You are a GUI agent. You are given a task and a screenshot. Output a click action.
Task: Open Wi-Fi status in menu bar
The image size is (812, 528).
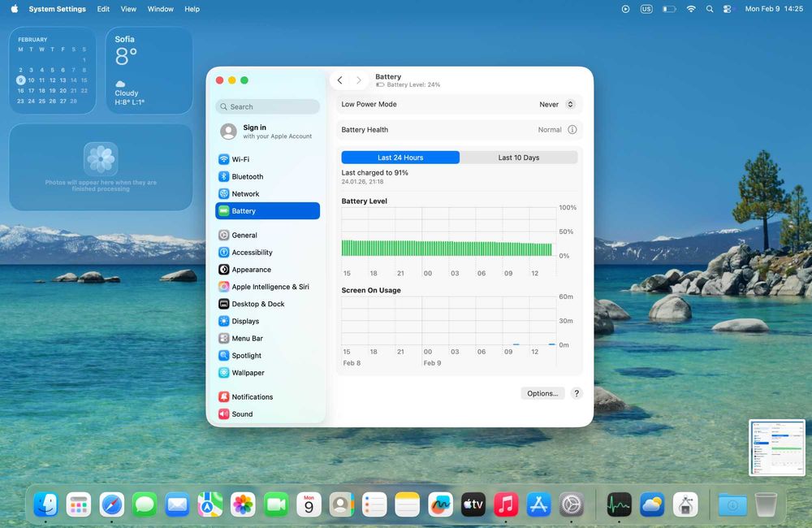691,9
